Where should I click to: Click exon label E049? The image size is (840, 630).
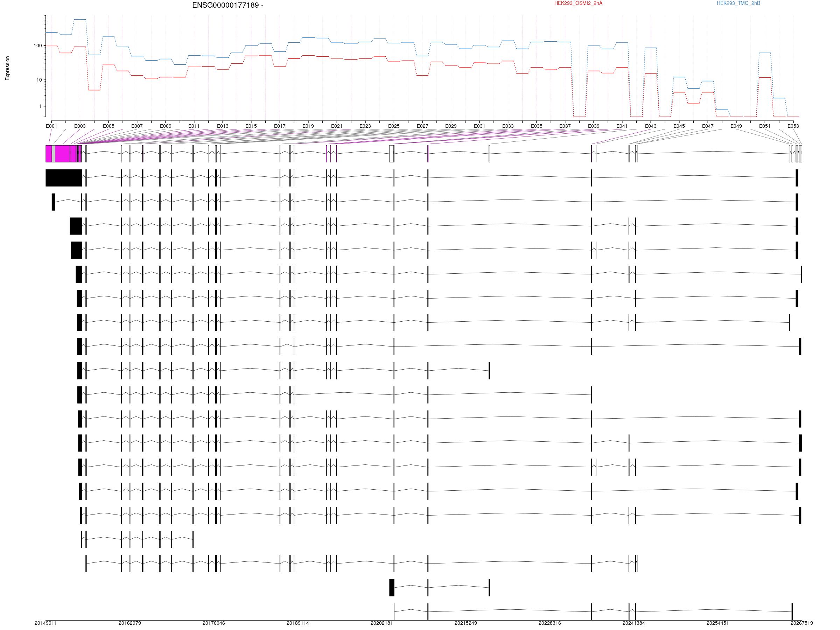(x=736, y=126)
